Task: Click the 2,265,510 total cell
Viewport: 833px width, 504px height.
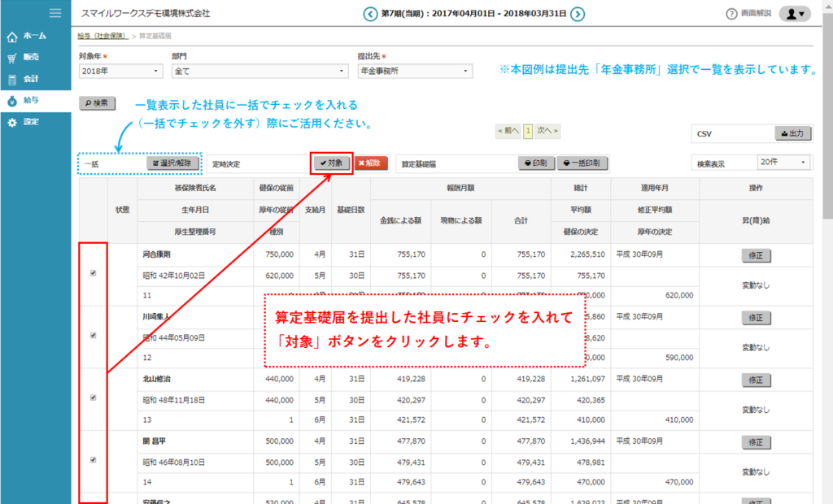Action: [x=587, y=254]
